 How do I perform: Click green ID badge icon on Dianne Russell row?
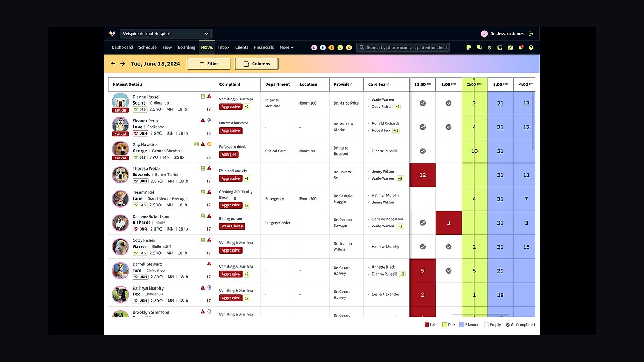pos(203,97)
